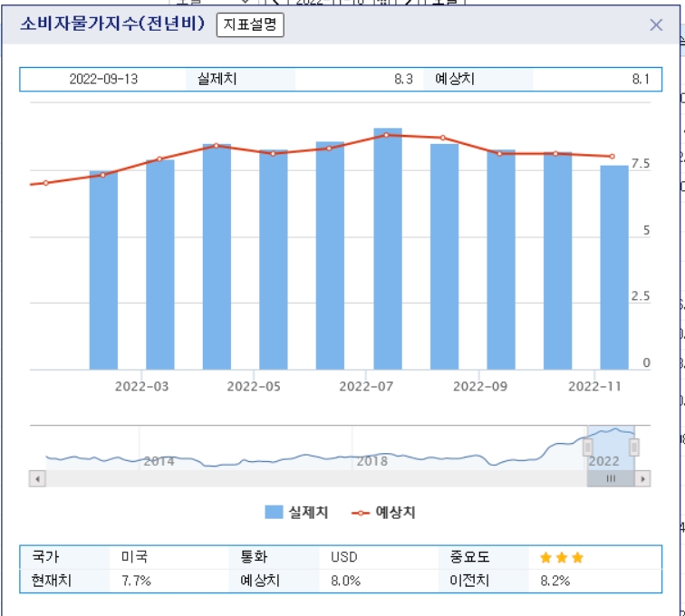Screen dimensions: 685x616
Task: Click the 2018 label in navigator chart
Action: (x=372, y=461)
